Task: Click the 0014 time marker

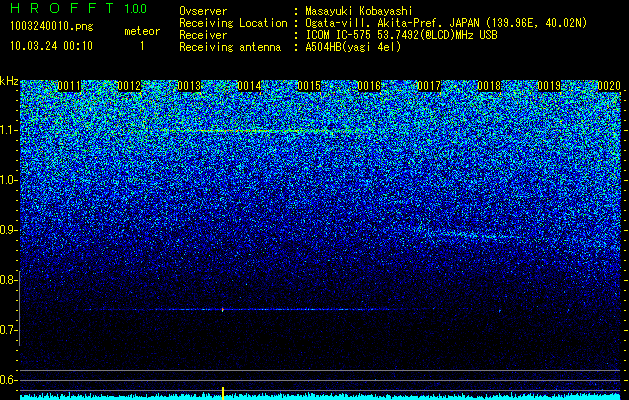Action: (x=249, y=86)
